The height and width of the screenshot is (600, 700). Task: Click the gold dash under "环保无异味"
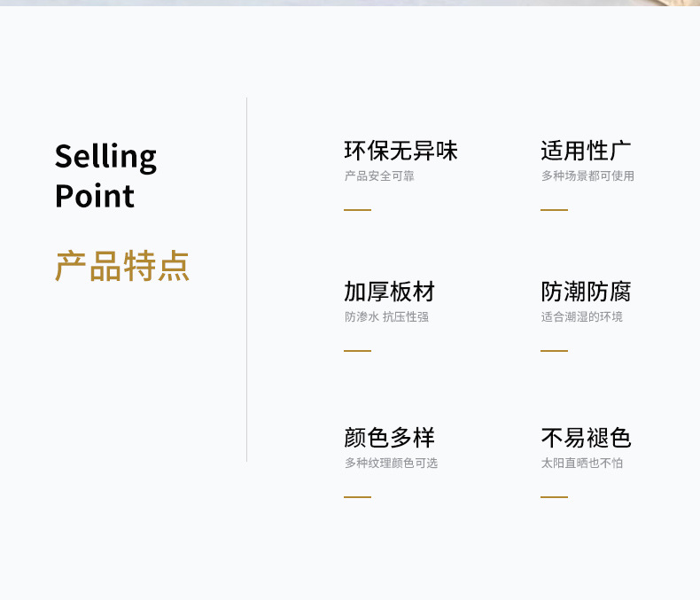coord(357,210)
